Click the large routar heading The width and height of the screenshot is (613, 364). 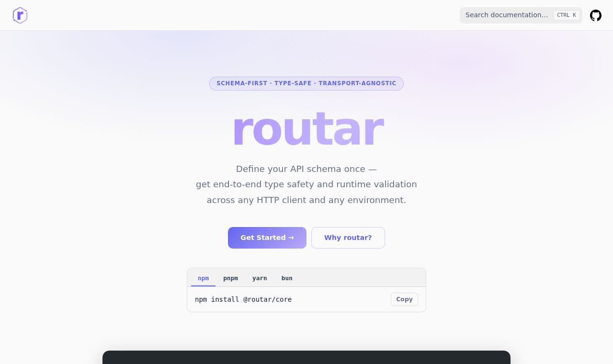tap(307, 129)
